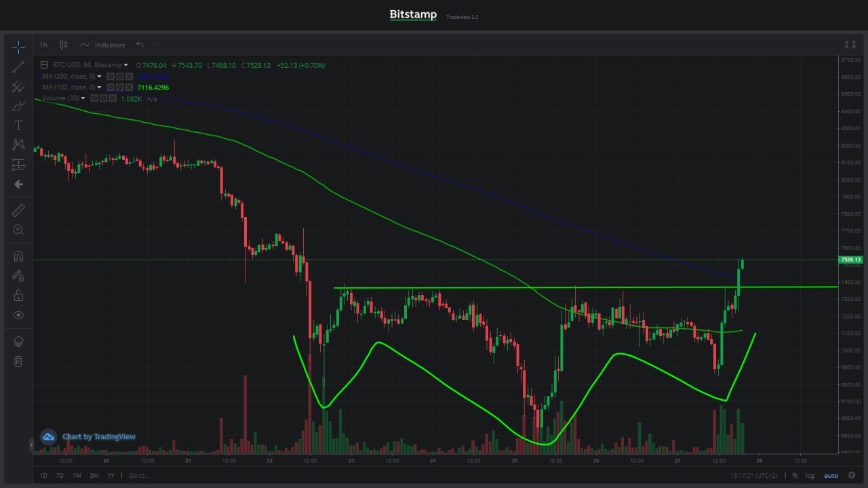
Task: Hide the Volume indicator
Action: click(95, 98)
